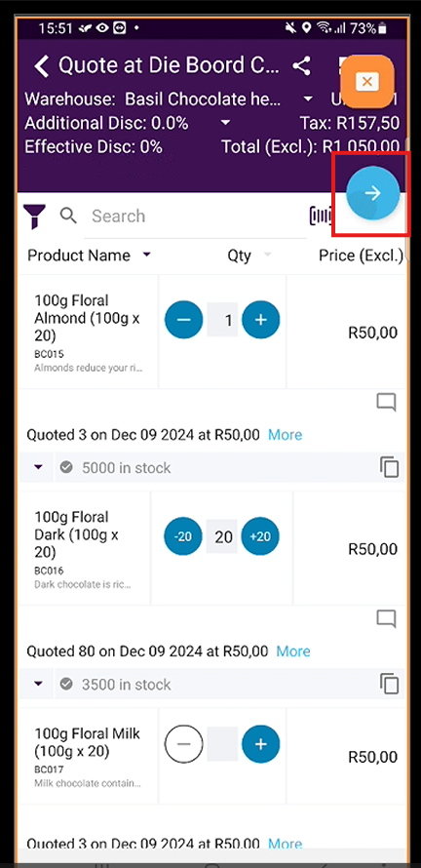Remove 20 units from 100g Floral Dark

click(183, 536)
